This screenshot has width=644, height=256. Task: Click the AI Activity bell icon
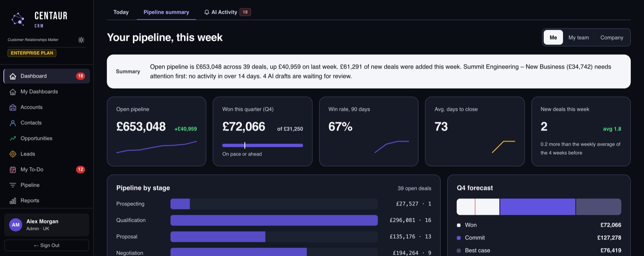click(207, 12)
